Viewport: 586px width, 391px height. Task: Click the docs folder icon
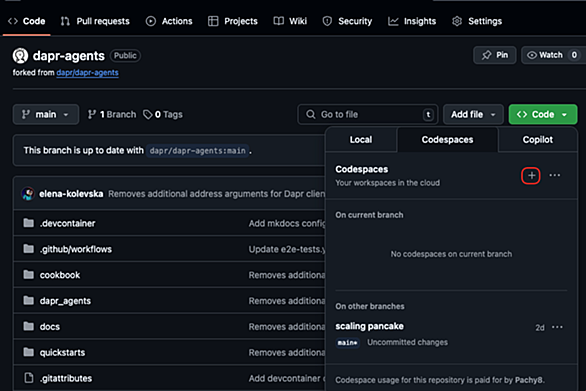tap(28, 326)
